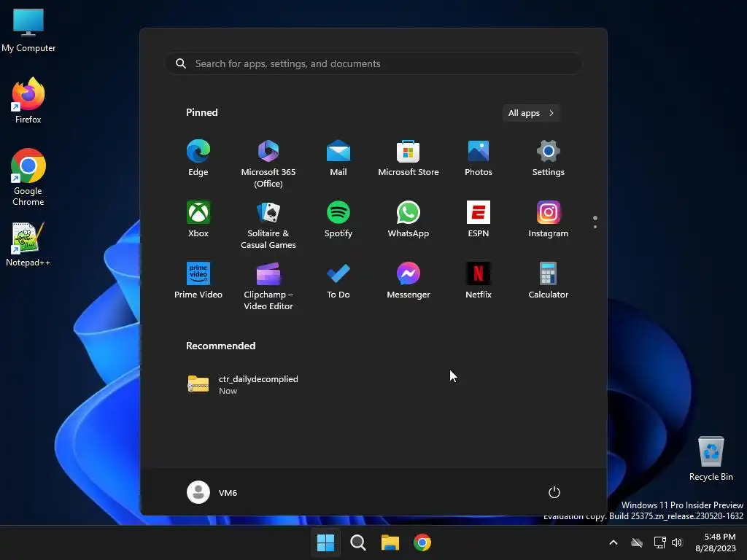Open Settings from the Start menu
Viewport: 747px width, 560px height.
point(549,158)
